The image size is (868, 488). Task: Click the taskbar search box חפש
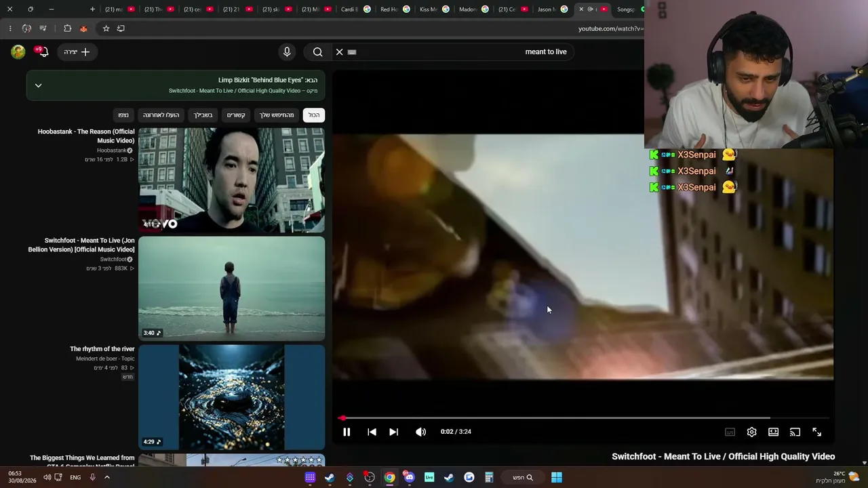coord(522,477)
